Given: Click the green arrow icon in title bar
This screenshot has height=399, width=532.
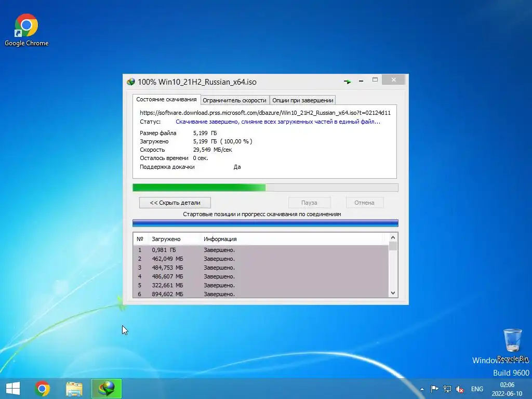Looking at the screenshot, I should pos(347,82).
